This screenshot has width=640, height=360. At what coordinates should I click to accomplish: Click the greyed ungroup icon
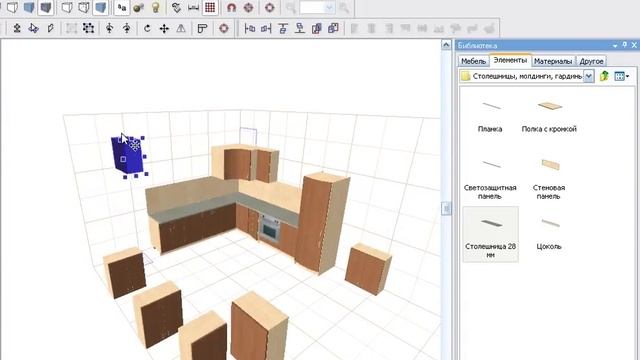[71, 28]
